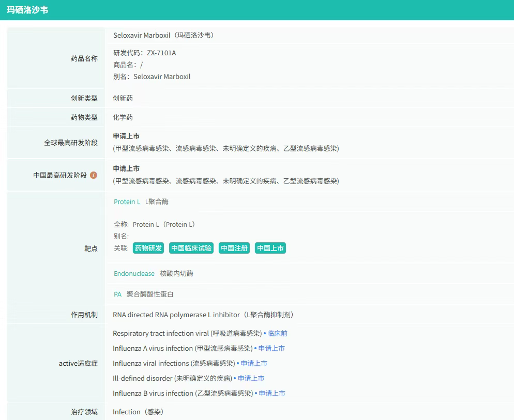Click the 化学药 drug type value
The image size is (514, 420).
coord(123,118)
